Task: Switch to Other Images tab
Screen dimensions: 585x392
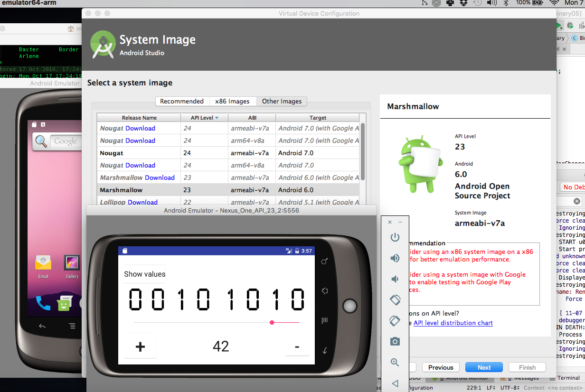Action: pos(282,101)
